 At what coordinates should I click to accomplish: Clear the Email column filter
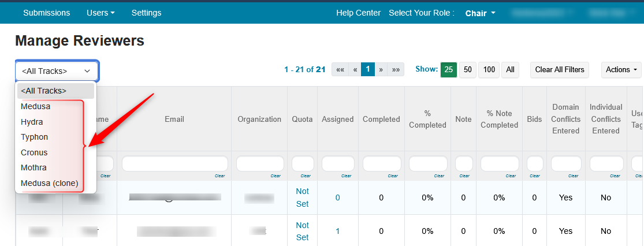click(x=219, y=176)
